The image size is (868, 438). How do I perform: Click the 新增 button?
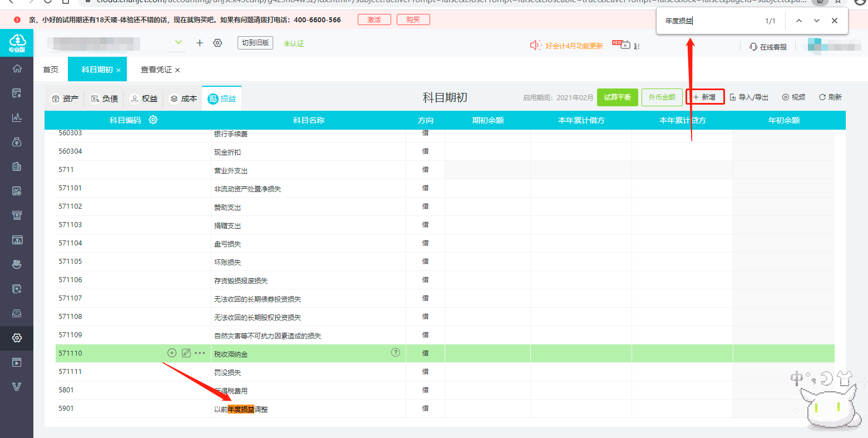705,97
